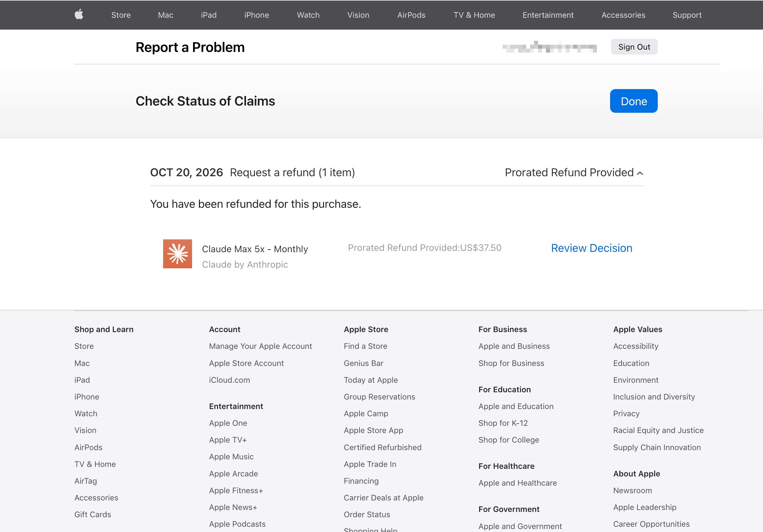Viewport: 763px width, 532px height.
Task: Open Manage Your Apple Account footer link
Action: pos(260,346)
